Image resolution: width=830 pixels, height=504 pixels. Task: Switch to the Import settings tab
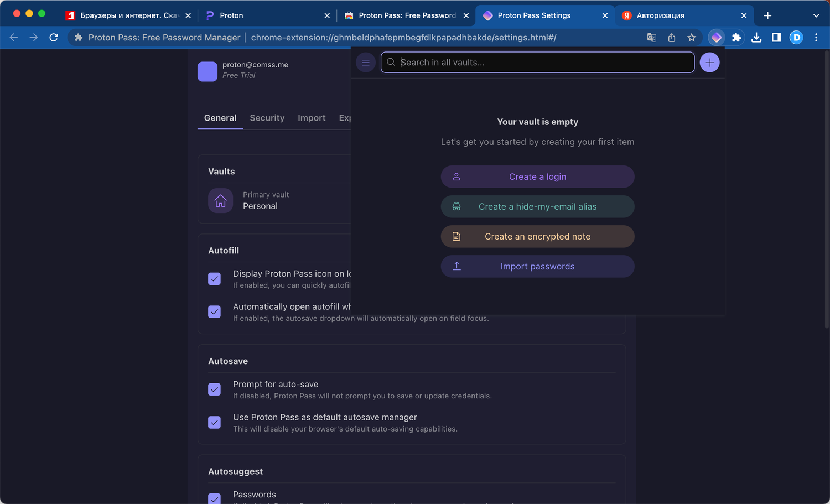click(x=312, y=118)
